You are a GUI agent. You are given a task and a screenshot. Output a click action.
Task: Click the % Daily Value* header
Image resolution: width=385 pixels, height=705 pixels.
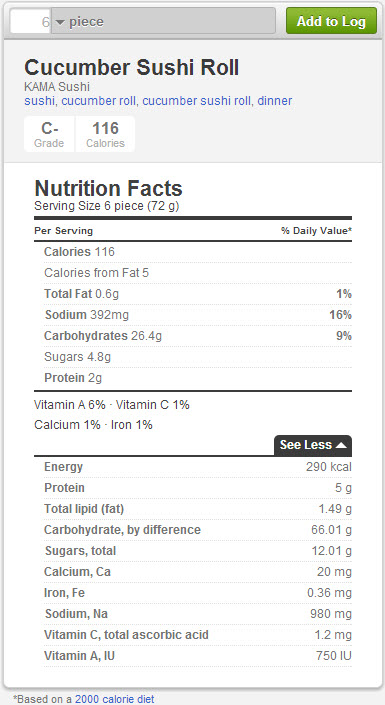(x=317, y=231)
